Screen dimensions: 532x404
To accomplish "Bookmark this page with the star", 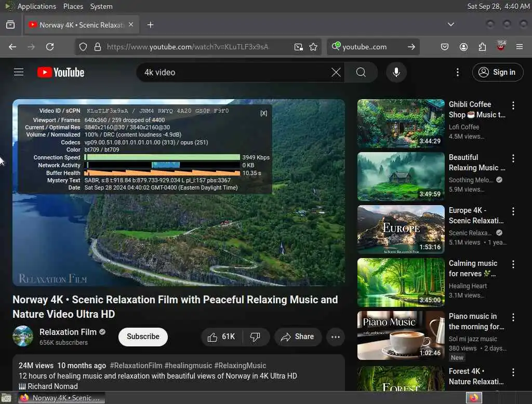I will point(313,47).
